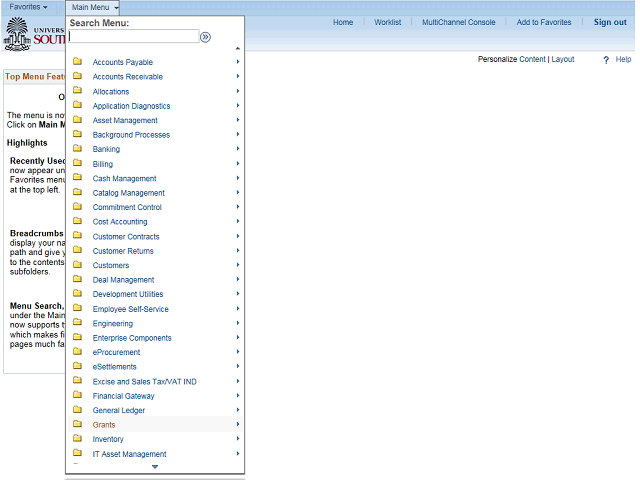Expand the IT Asset Management submenu arrow
The height and width of the screenshot is (480, 640).
point(238,453)
